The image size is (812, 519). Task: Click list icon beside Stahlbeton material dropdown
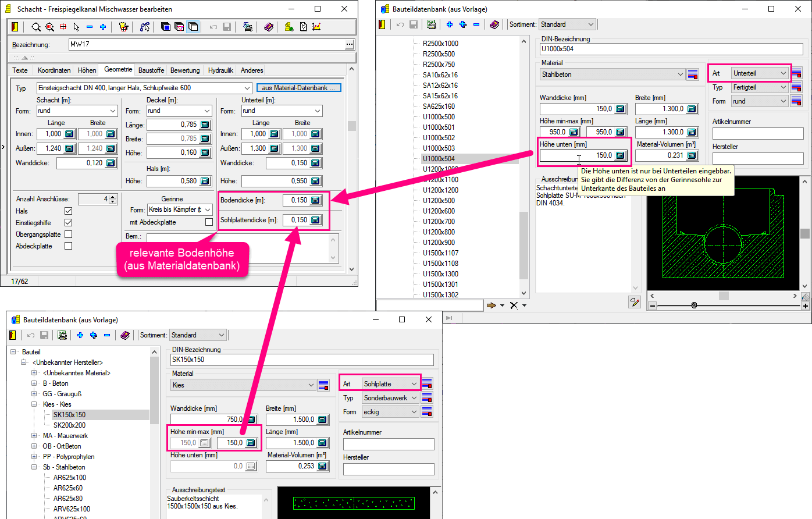[x=692, y=74]
